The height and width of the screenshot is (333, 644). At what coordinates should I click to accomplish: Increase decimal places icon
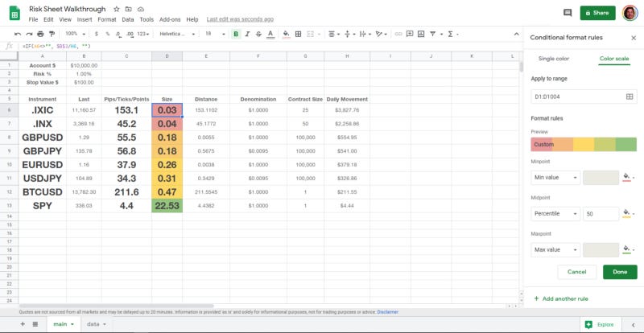[x=130, y=34]
